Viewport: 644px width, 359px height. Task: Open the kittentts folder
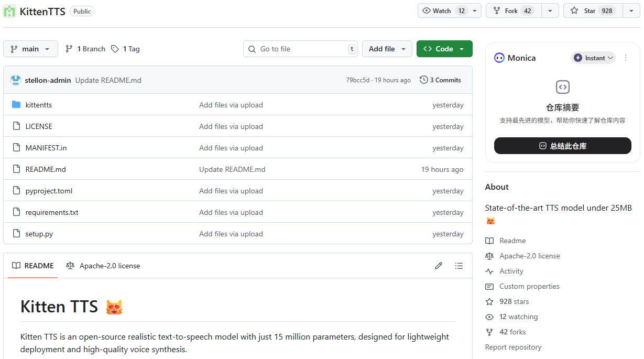point(39,105)
